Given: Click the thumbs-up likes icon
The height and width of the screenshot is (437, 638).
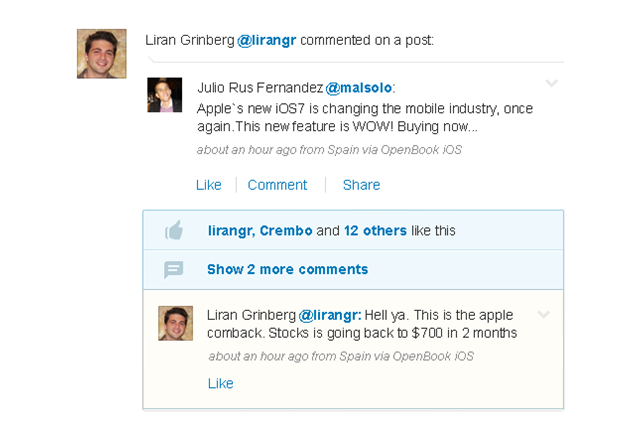Looking at the screenshot, I should pyautogui.click(x=174, y=230).
